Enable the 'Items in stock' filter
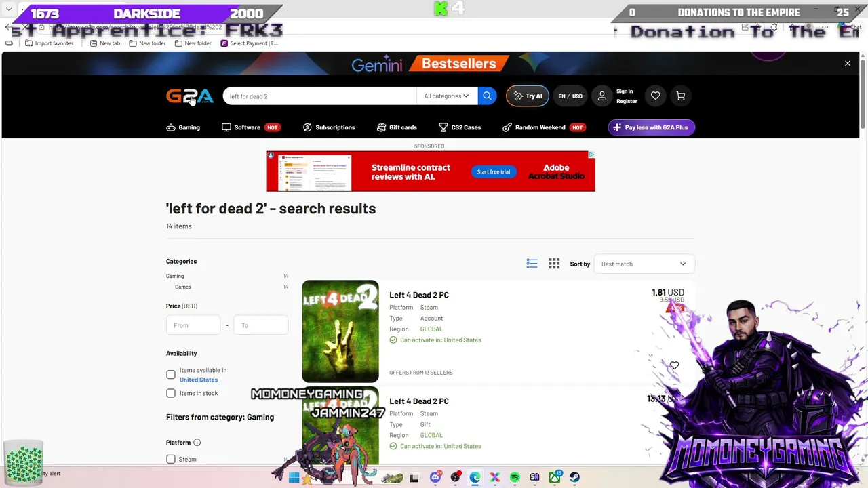The image size is (868, 488). click(171, 393)
